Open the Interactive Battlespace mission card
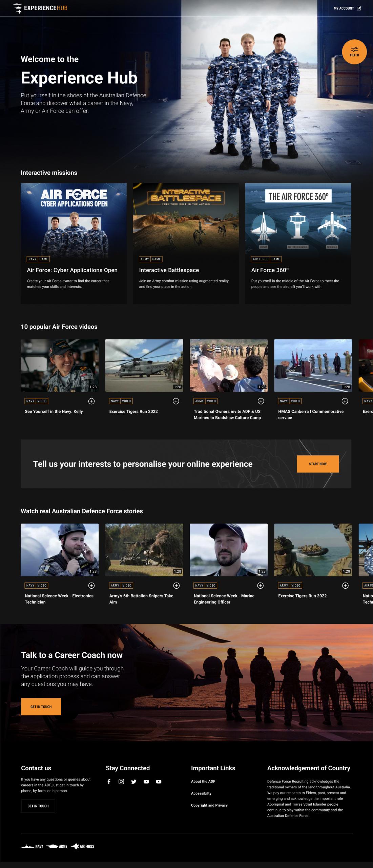The image size is (373, 868). coord(186,243)
